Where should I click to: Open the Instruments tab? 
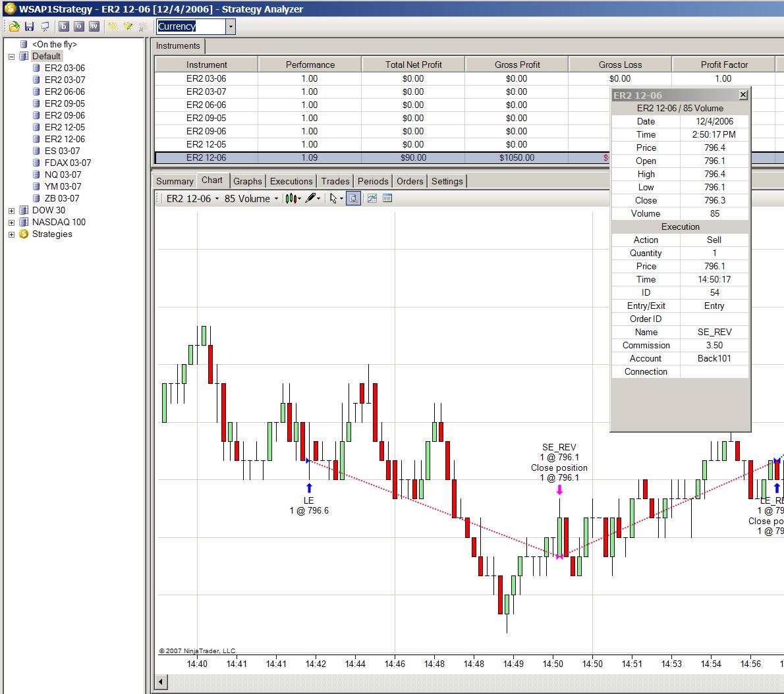177,46
